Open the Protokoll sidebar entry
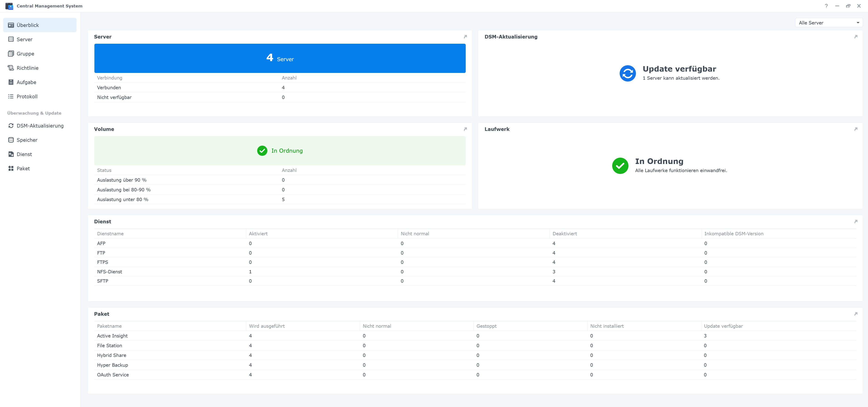Viewport: 868px width, 407px height. tap(27, 96)
